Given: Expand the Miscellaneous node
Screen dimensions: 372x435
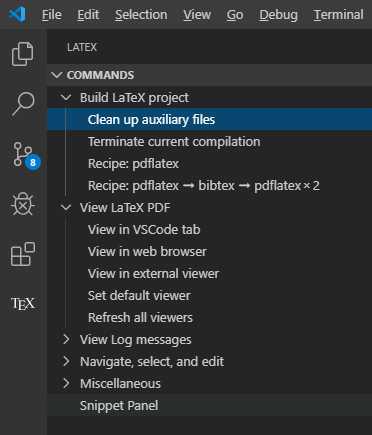Looking at the screenshot, I should tap(66, 383).
